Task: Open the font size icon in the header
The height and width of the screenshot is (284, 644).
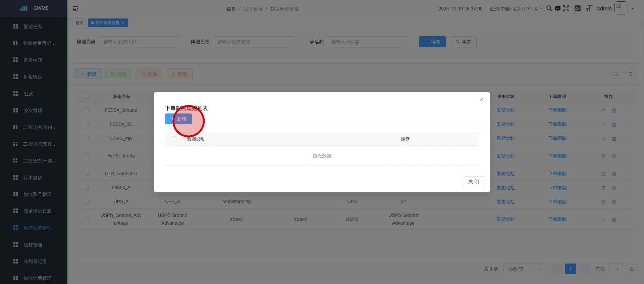Action: (589, 8)
